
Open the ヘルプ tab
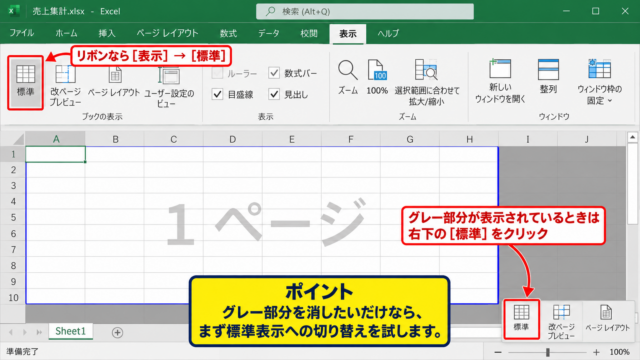(388, 33)
